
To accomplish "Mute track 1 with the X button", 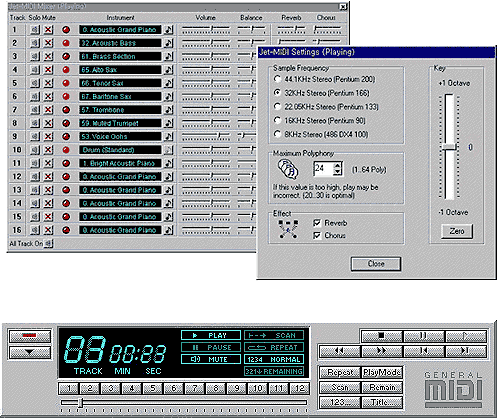I will [x=48, y=30].
